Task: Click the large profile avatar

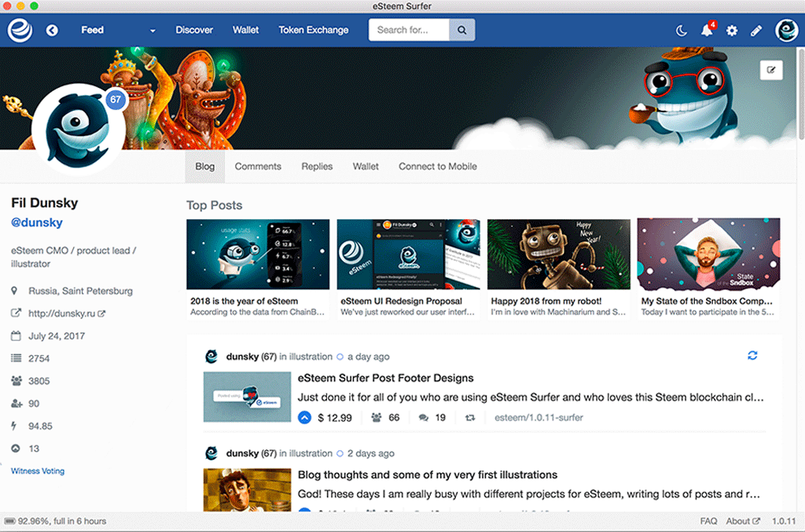Action: click(x=78, y=130)
